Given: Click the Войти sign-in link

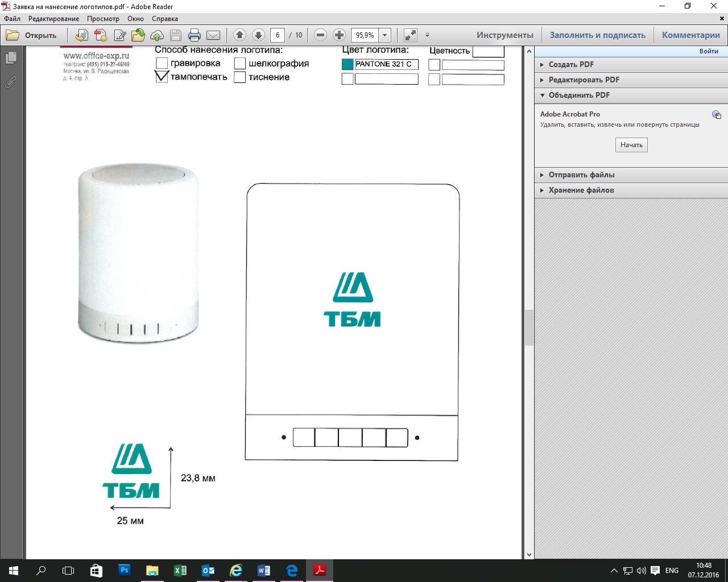Looking at the screenshot, I should point(709,51).
